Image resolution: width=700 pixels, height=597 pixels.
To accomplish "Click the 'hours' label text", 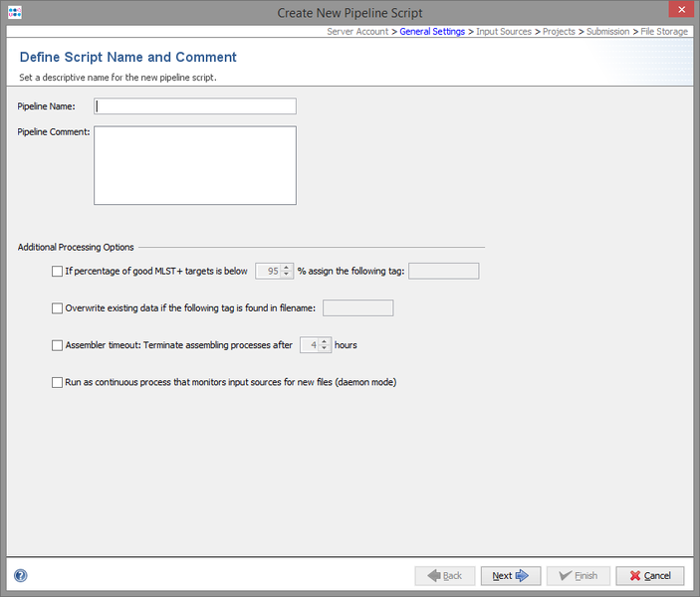I will (x=346, y=345).
